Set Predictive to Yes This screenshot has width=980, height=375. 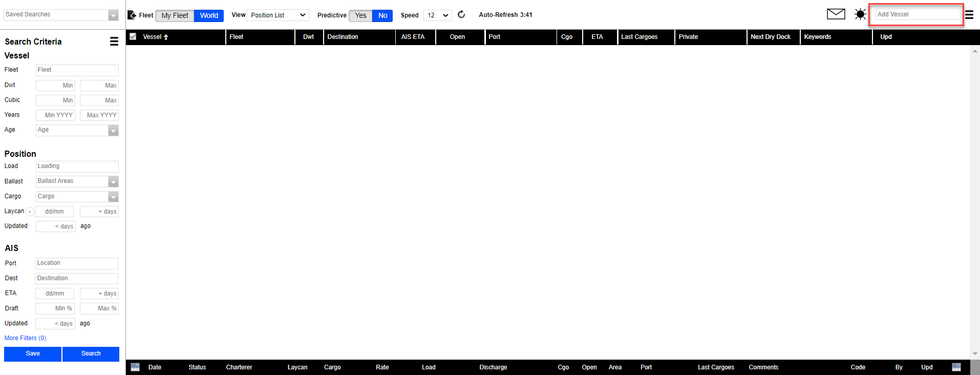click(360, 15)
